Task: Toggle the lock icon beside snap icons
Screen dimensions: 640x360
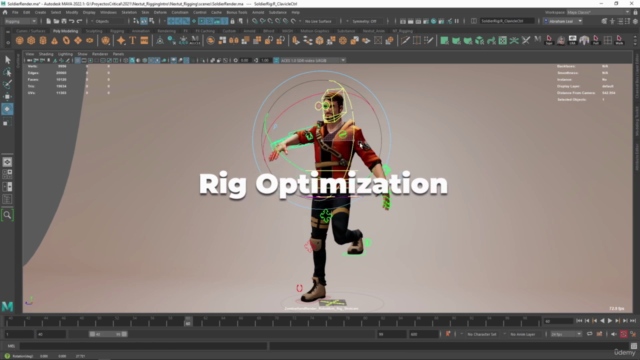Action: [x=233, y=21]
